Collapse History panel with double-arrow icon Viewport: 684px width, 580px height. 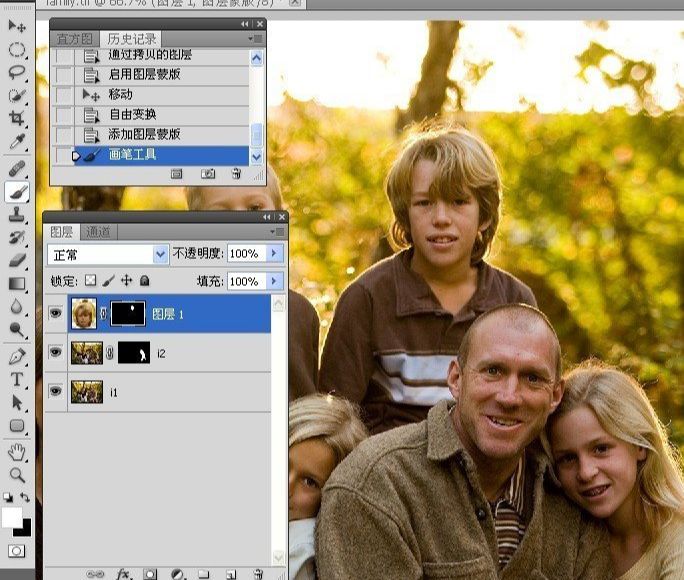click(x=245, y=24)
